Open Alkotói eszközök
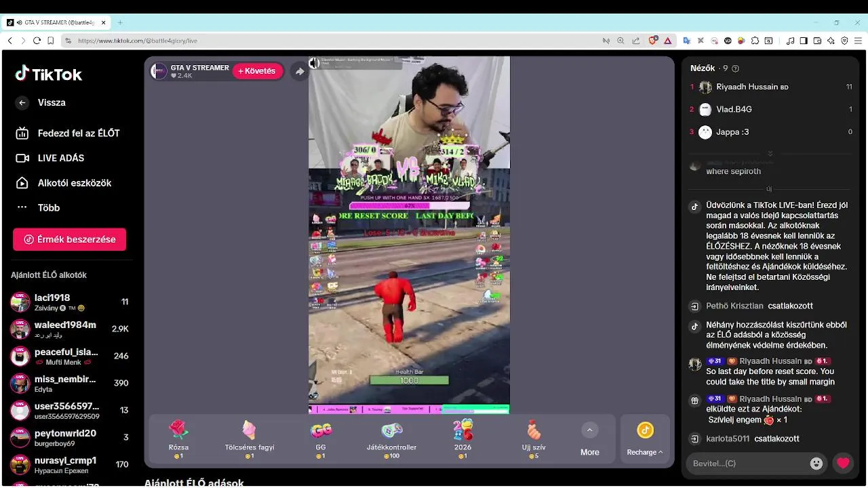Image resolution: width=868 pixels, height=488 pixels. point(64,183)
